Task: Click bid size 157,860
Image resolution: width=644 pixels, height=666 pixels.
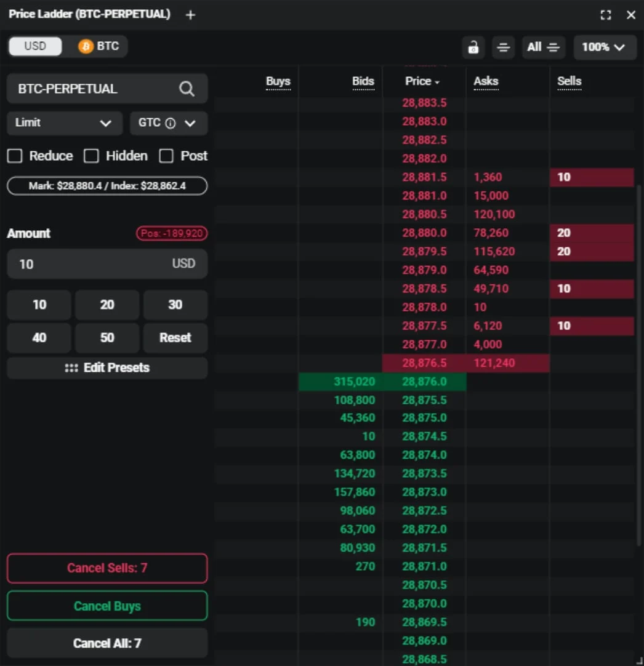Action: [354, 492]
